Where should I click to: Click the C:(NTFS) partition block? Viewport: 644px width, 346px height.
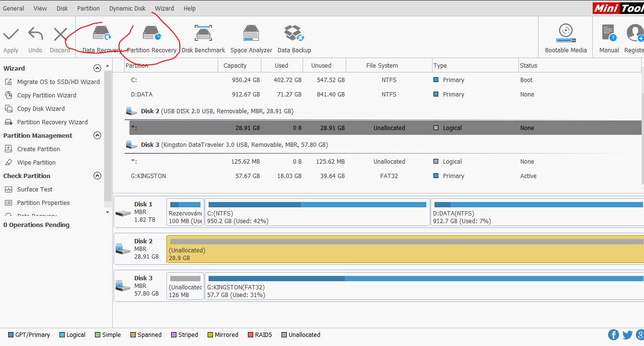point(317,212)
